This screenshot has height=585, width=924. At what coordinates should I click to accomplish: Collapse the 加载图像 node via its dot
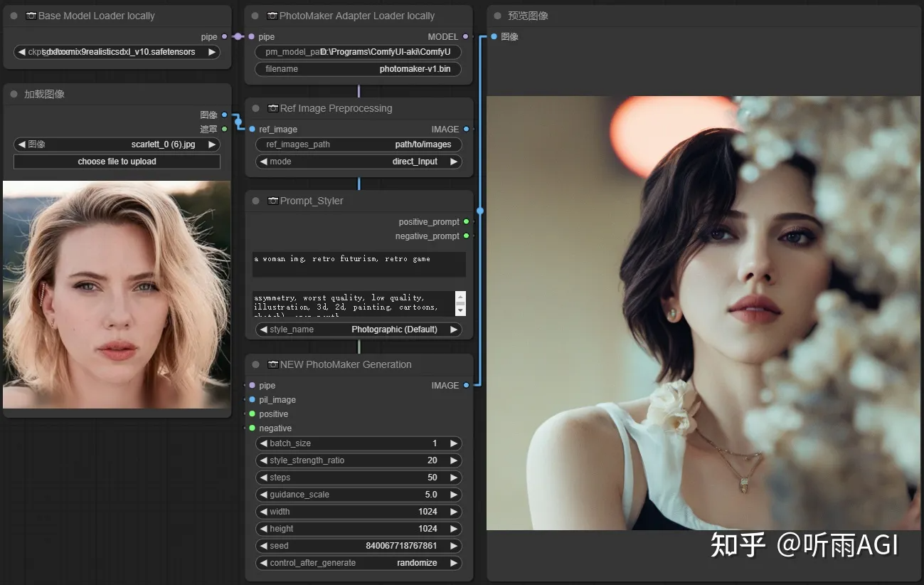[x=14, y=94]
